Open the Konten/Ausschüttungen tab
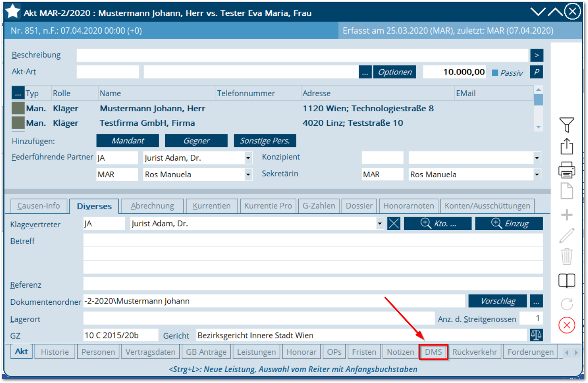This screenshot has width=588, height=383. click(487, 206)
